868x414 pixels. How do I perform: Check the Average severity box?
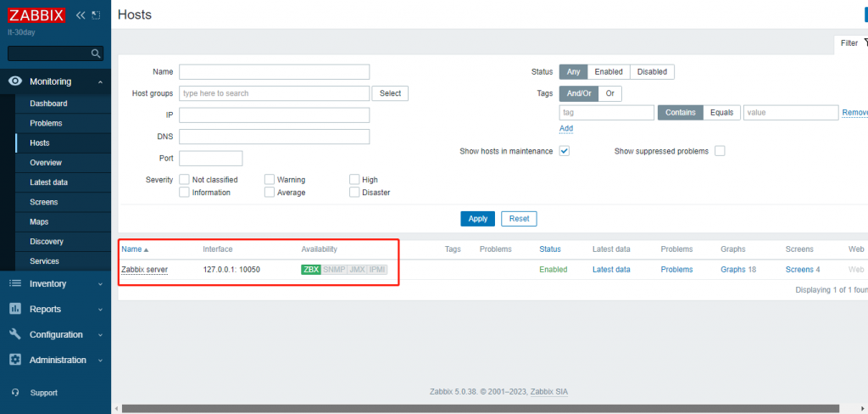(270, 193)
